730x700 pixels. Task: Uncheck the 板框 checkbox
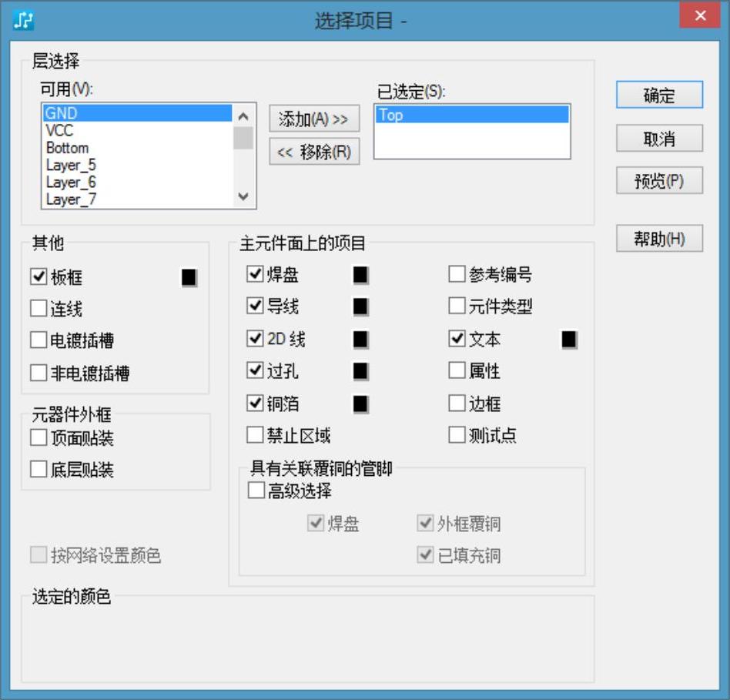tap(39, 276)
